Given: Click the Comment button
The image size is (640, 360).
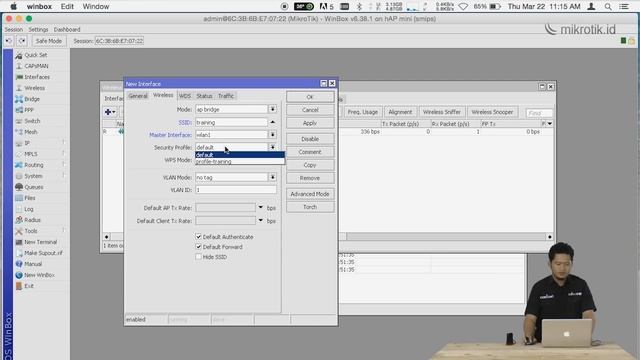Looking at the screenshot, I should [310, 152].
